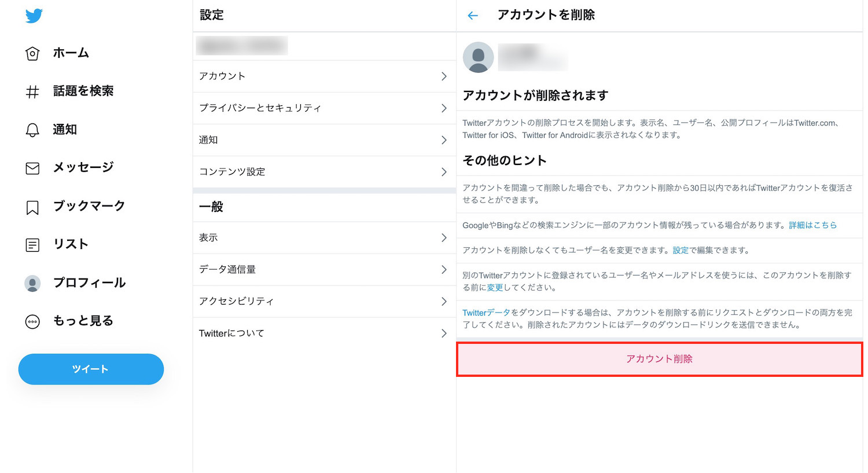The image size is (868, 473).
Task: Open the もっと見る ellipsis icon
Action: point(32,322)
